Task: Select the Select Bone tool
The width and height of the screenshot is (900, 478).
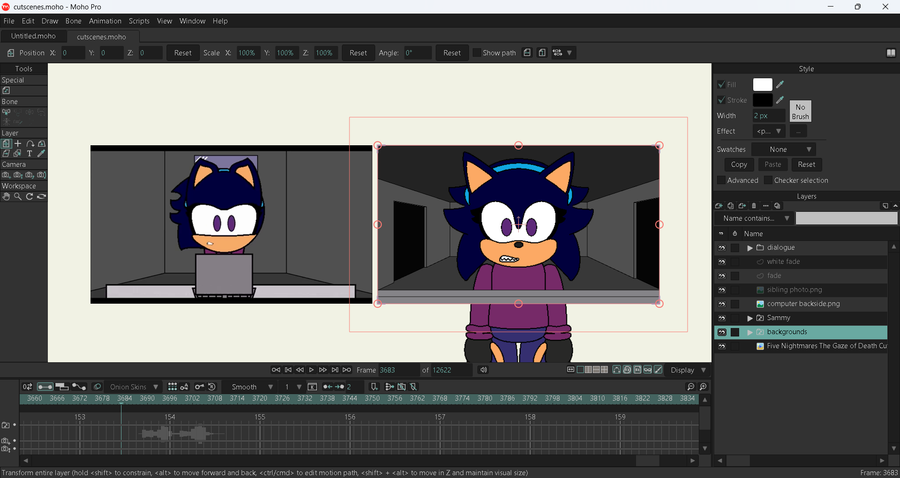Action: click(6, 112)
